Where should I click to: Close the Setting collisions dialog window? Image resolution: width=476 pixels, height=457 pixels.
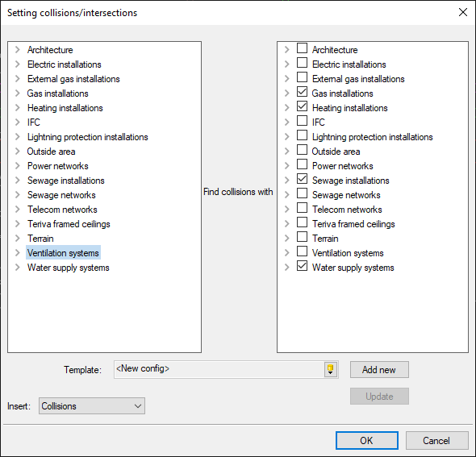tap(463, 12)
